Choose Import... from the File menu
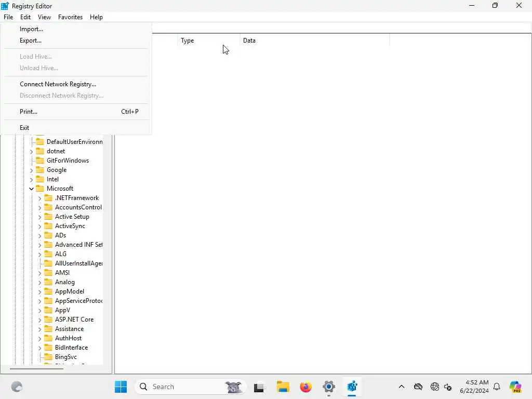Screen dimensions: 532x399 click(76, 29)
